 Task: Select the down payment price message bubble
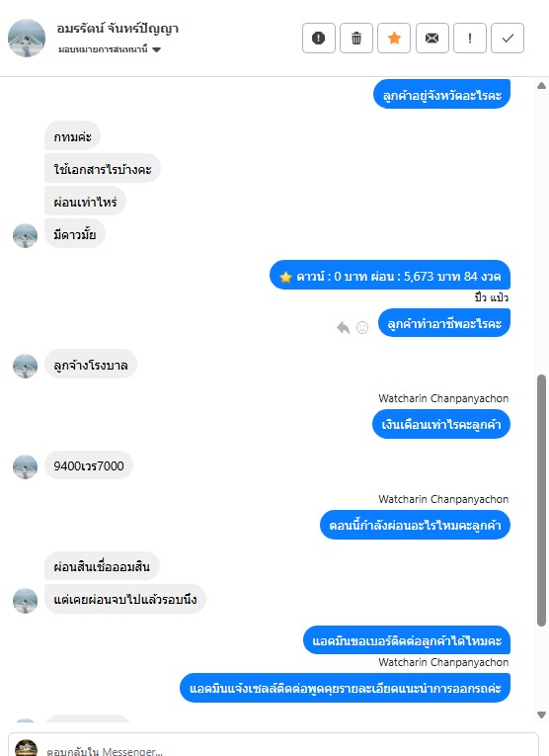390,276
